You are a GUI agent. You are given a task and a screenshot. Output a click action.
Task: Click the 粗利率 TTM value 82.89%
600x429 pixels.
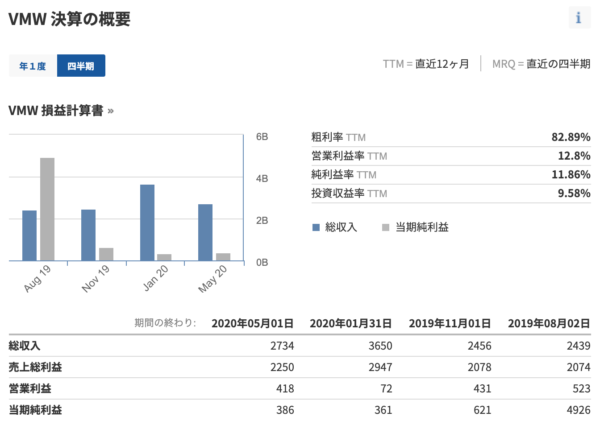(x=571, y=137)
